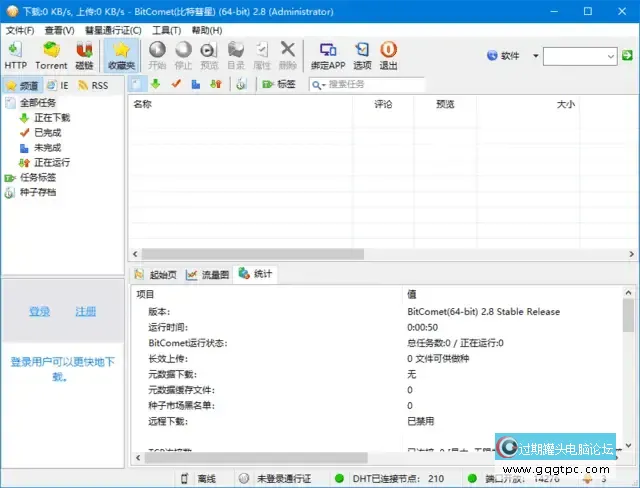Select 全部任务 in the task tree
Screen dimensions: 640x488
pos(38,103)
